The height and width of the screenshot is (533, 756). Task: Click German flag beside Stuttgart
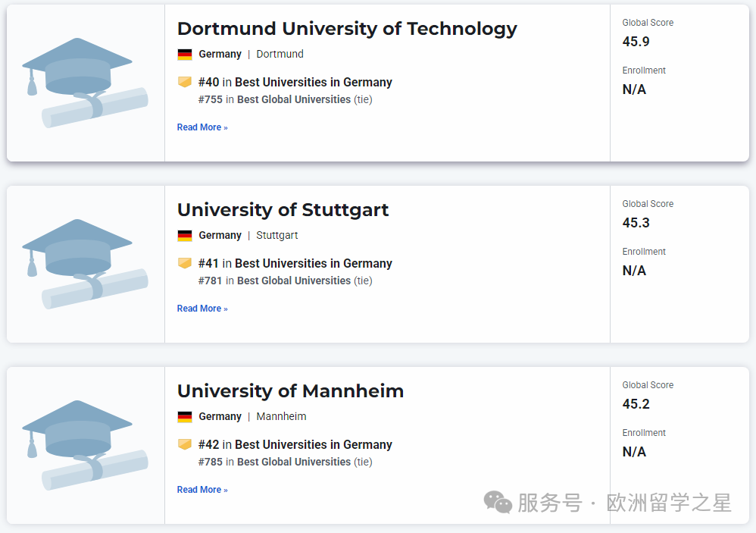pyautogui.click(x=185, y=236)
